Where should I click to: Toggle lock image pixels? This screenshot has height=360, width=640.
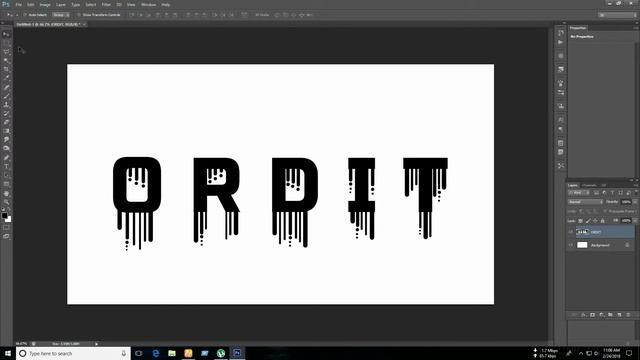click(588, 221)
